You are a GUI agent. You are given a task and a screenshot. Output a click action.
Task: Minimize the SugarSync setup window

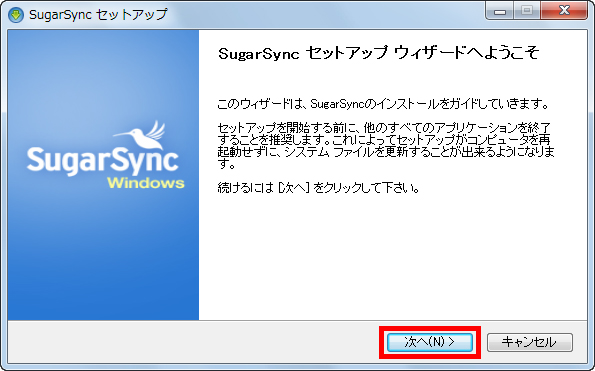[500, 11]
